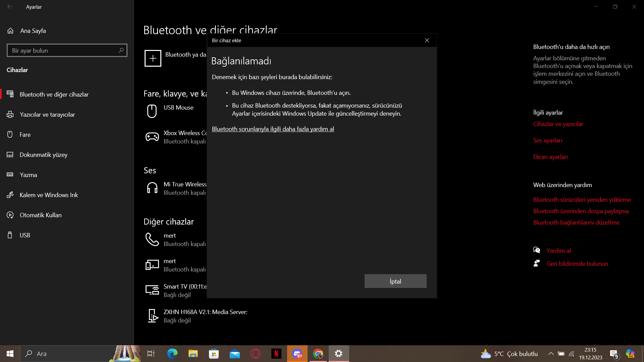Select the Xbox Wireless Controller gamepad icon
The width and height of the screenshot is (644, 362).
tap(152, 137)
